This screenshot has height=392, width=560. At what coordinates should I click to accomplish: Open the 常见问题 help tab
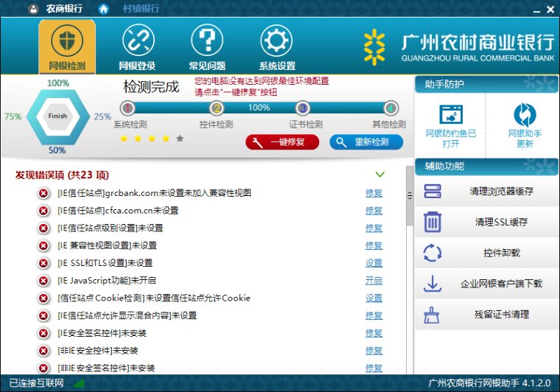click(x=207, y=46)
